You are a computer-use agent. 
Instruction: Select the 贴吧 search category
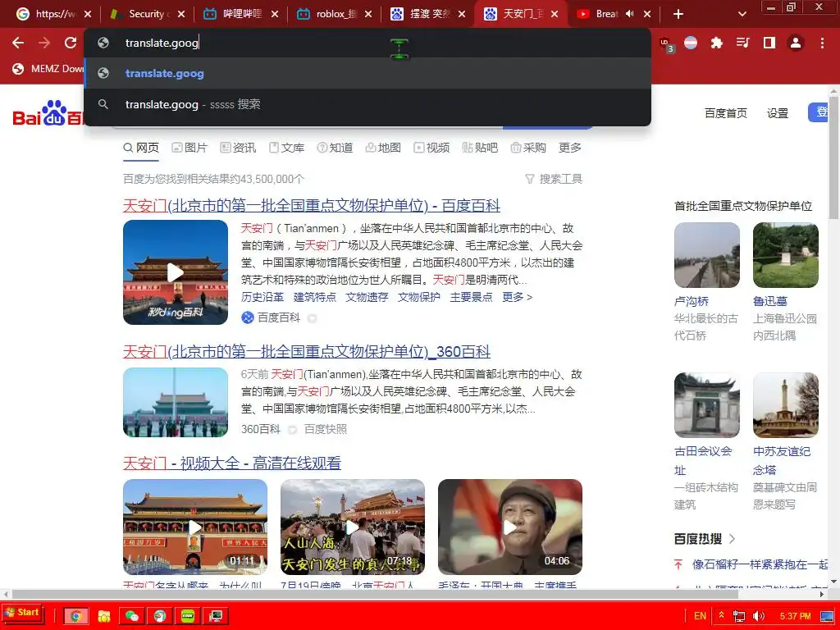click(x=480, y=148)
